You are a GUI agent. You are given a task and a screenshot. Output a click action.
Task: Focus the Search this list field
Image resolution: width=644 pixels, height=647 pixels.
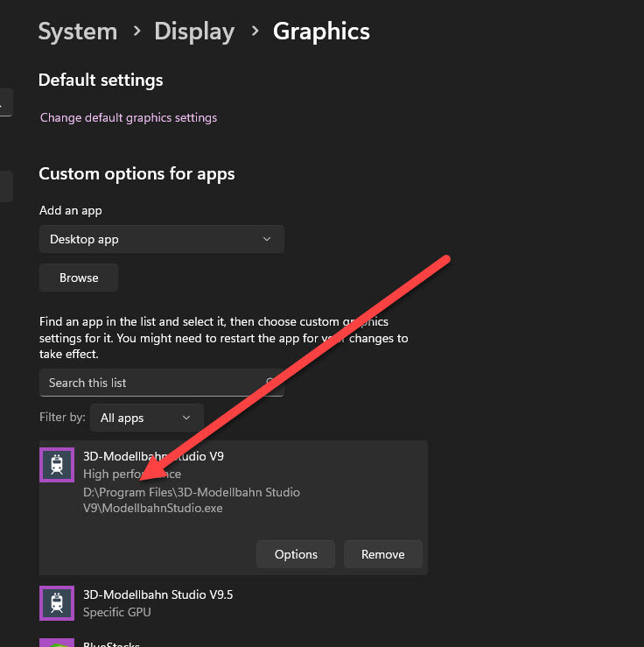click(x=162, y=383)
